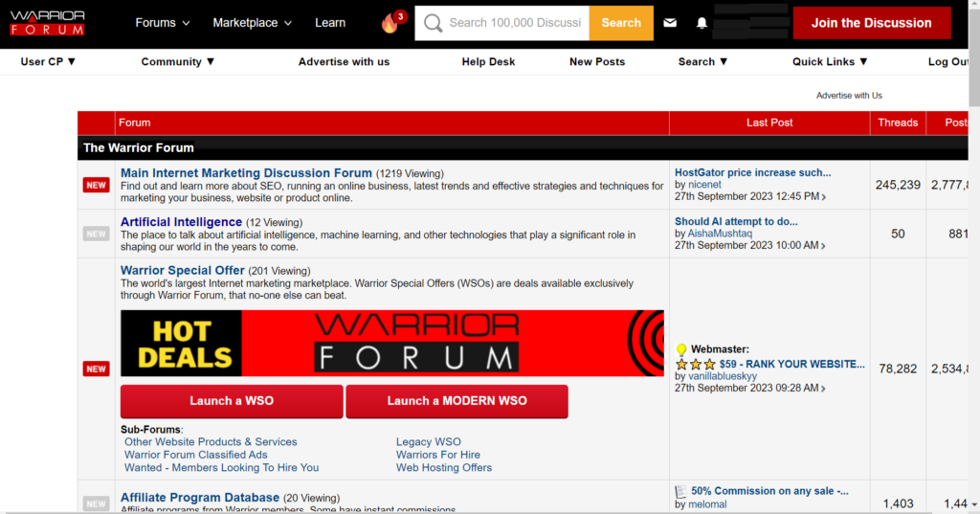
Task: Click the Launch a WSO button
Action: click(232, 401)
